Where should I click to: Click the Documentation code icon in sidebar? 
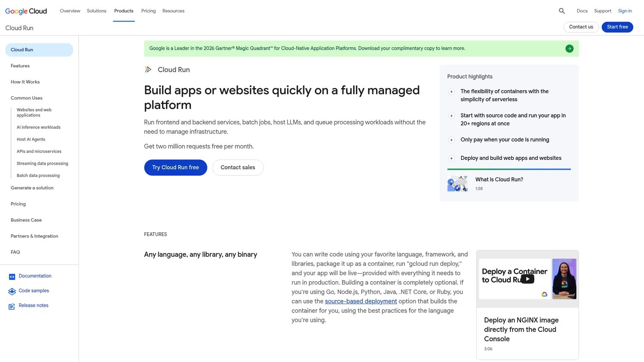12,276
